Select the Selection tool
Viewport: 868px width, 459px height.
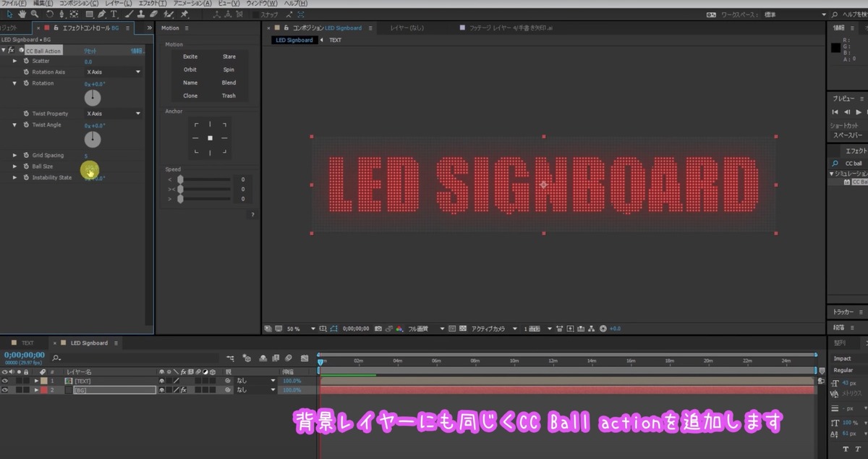point(9,13)
